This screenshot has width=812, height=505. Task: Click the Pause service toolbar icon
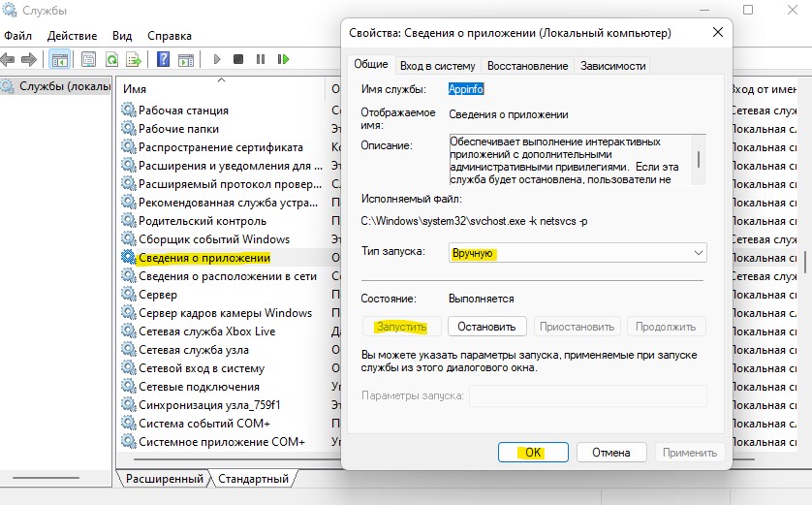(261, 59)
